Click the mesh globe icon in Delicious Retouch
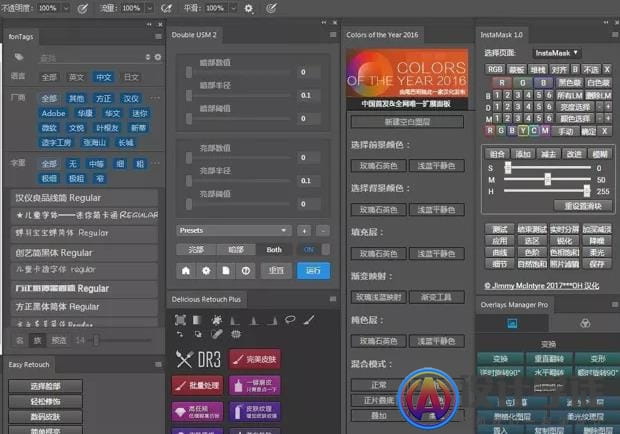The height and width of the screenshot is (434, 620). click(x=236, y=334)
